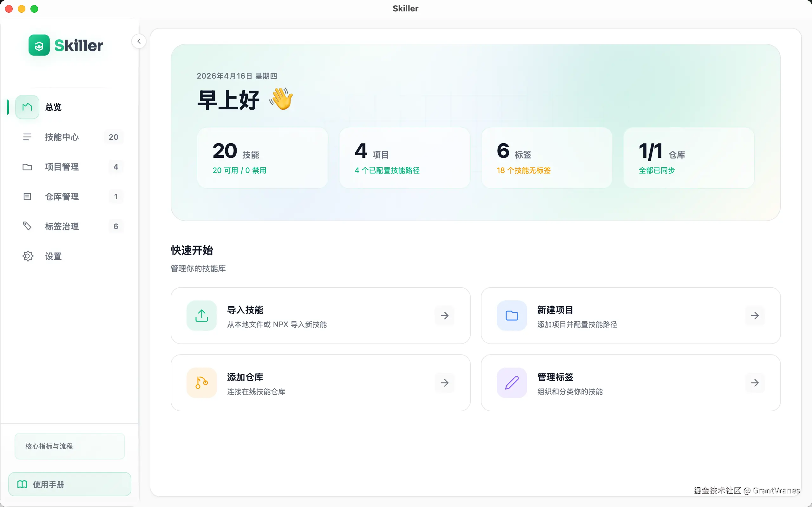This screenshot has height=507, width=812.
Task: Click the 添加仓库 git branch icon
Action: click(202, 382)
